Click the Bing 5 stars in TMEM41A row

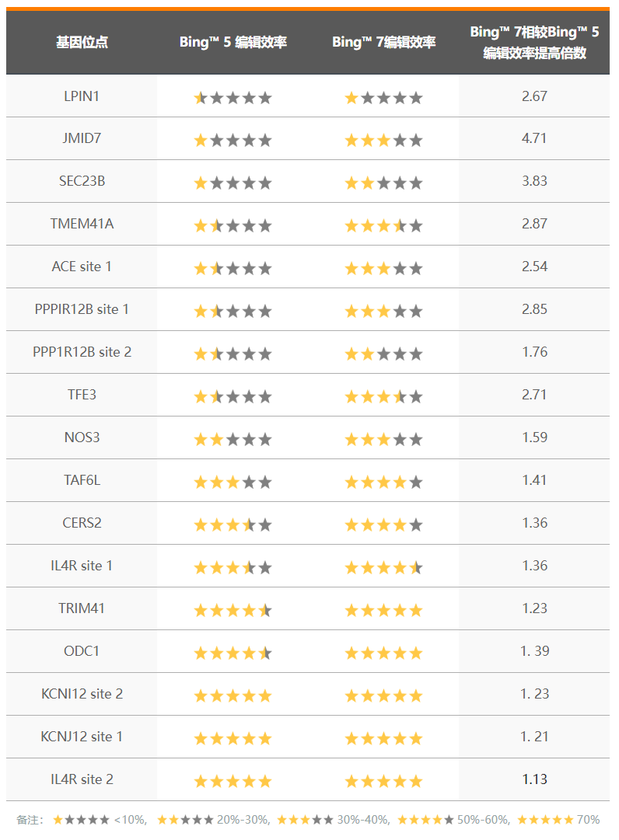233,226
